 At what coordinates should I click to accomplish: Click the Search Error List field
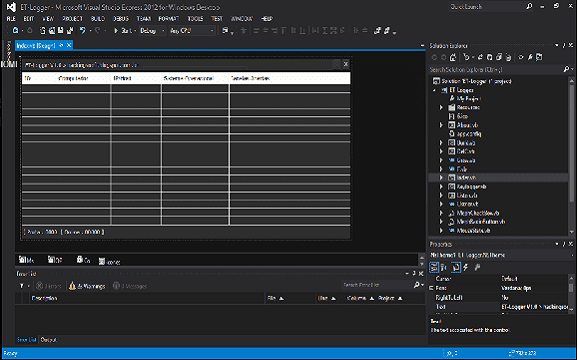tap(377, 285)
